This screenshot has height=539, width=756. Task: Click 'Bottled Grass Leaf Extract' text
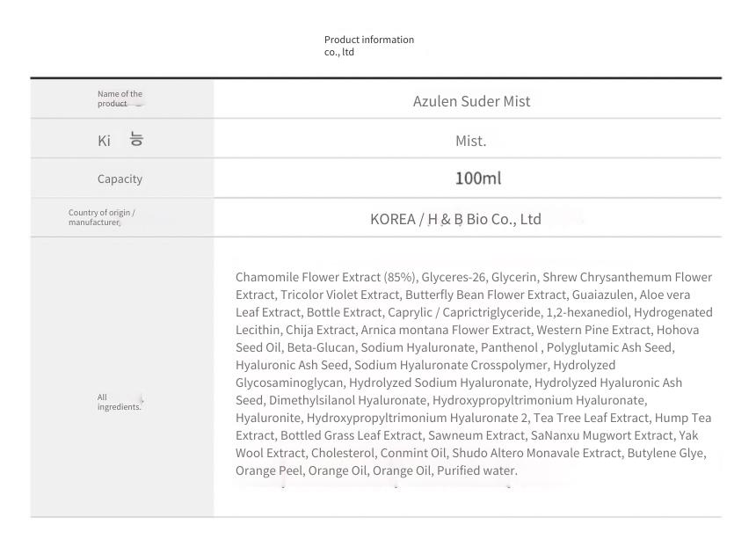(351, 435)
